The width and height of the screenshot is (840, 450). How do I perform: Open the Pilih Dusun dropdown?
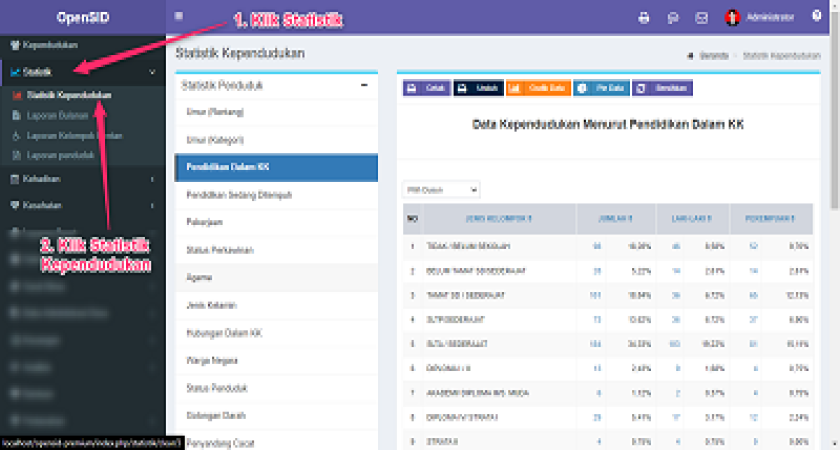click(x=441, y=189)
